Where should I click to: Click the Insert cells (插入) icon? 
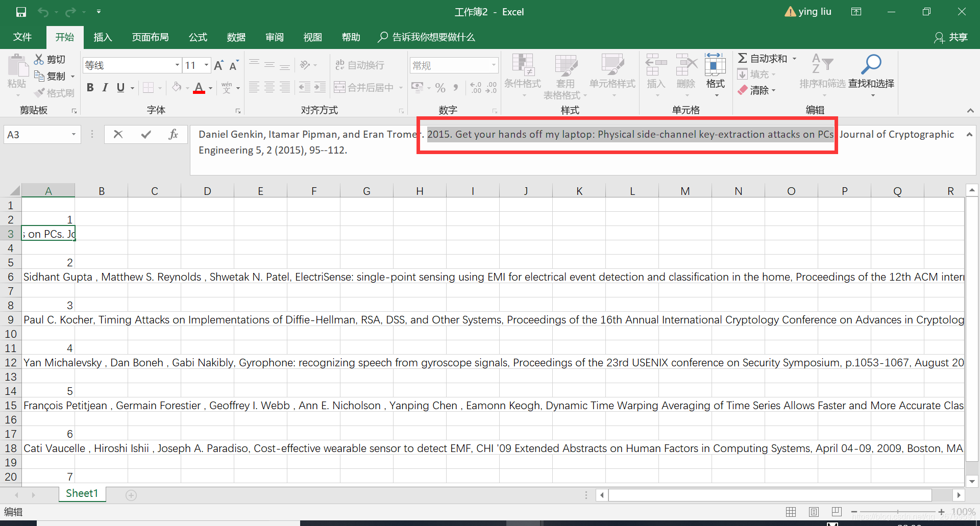tap(656, 65)
